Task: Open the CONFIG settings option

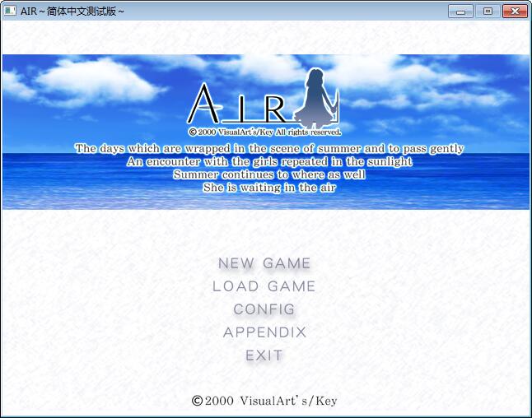Action: tap(264, 309)
